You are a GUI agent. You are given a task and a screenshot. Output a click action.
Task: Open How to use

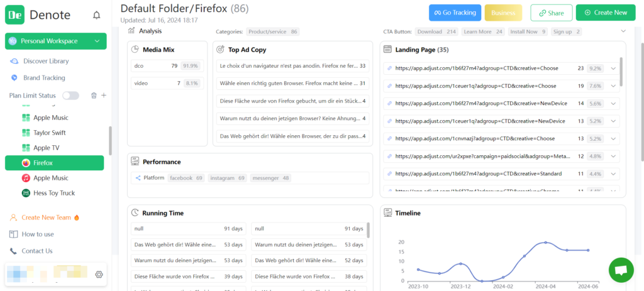coord(38,234)
